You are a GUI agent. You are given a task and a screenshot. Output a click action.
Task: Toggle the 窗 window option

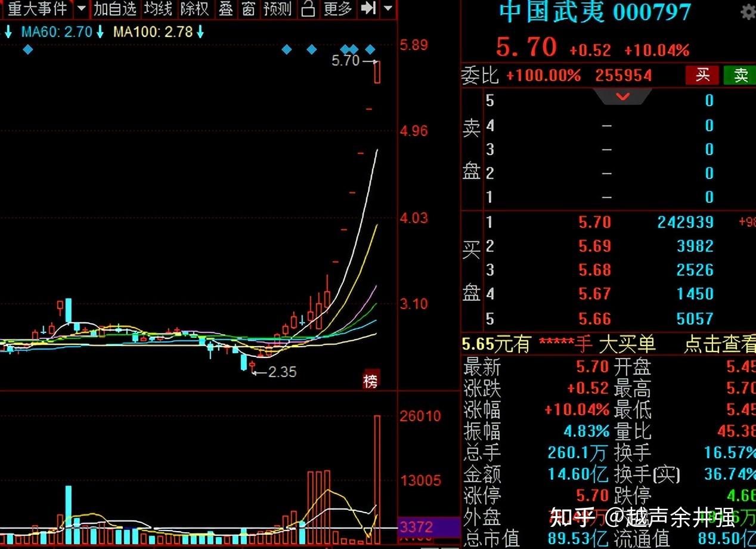pos(248,8)
